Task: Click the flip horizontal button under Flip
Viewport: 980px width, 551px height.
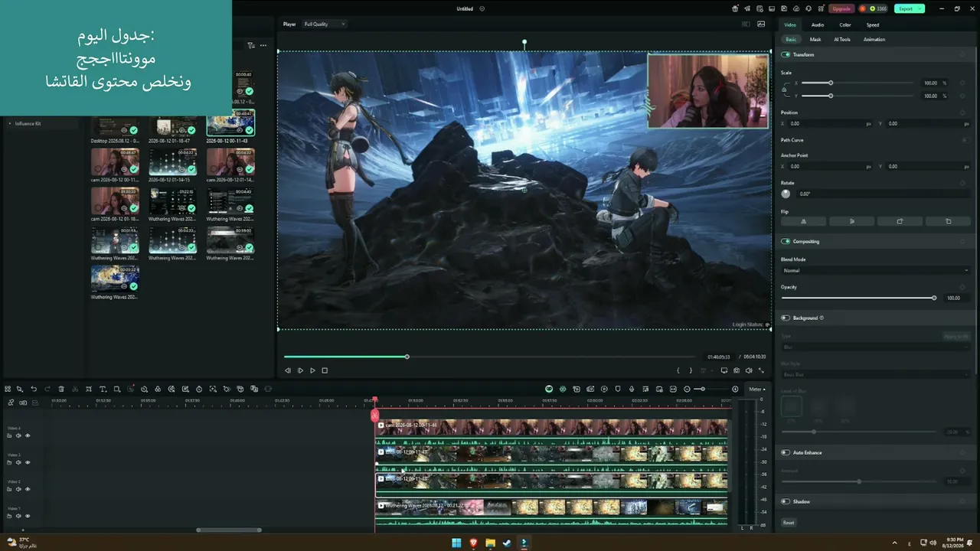Action: pos(804,221)
